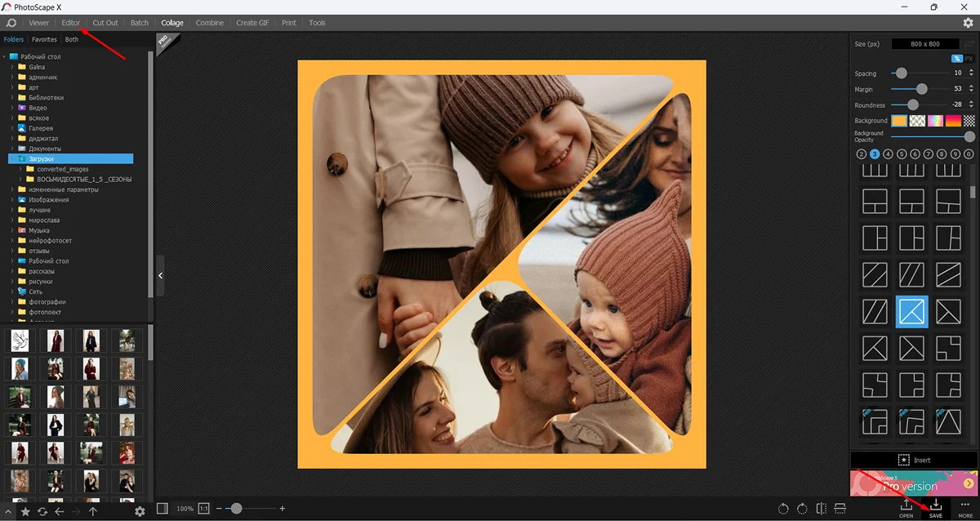Viewport: 980px width, 521px height.
Task: Select the diagonal three-panel layout highlighted in blue
Action: pyautogui.click(x=911, y=311)
